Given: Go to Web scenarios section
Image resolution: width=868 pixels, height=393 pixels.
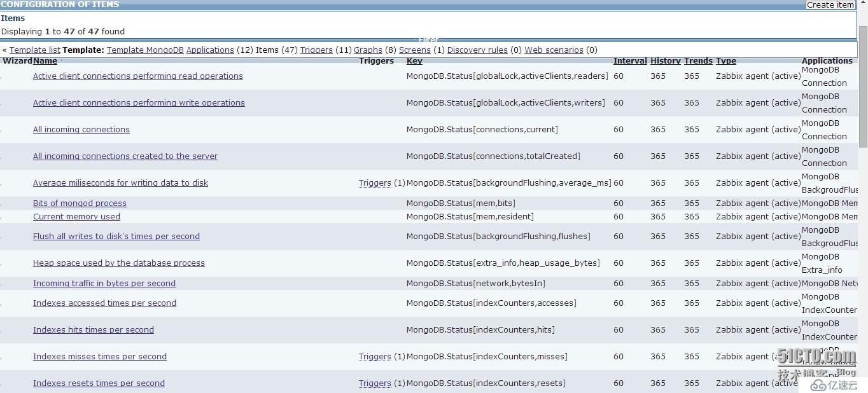Looking at the screenshot, I should tap(554, 50).
